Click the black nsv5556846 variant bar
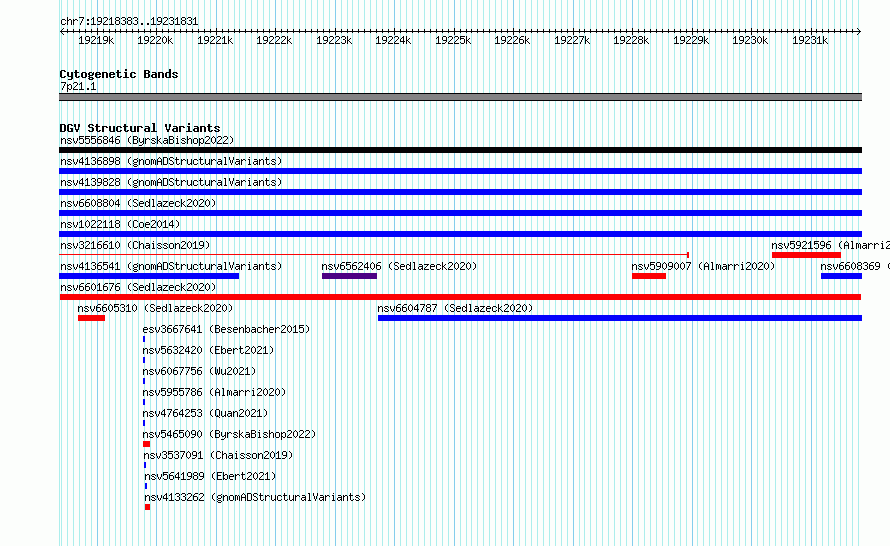890x546 pixels. [460, 150]
